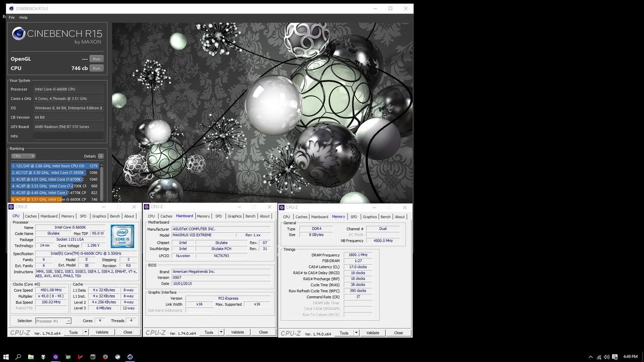The height and width of the screenshot is (362, 644).
Task: Select ranking row i7-4770K 822
Action: click(x=54, y=193)
